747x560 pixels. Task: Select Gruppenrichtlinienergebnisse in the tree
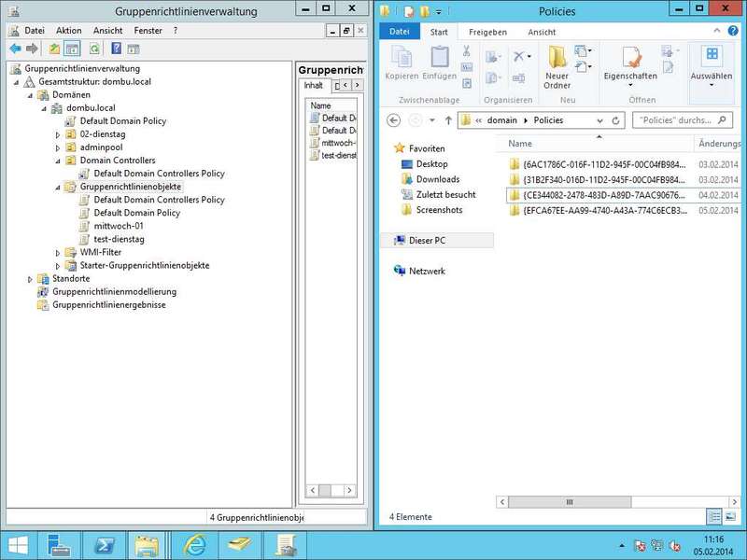tap(109, 305)
